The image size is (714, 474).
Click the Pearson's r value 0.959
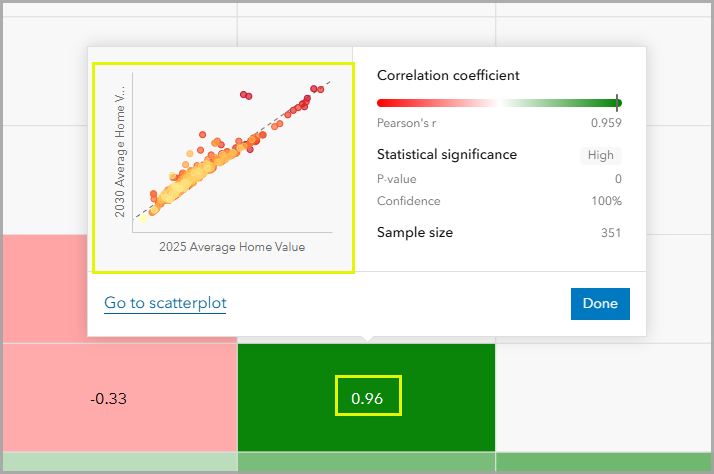tap(606, 123)
